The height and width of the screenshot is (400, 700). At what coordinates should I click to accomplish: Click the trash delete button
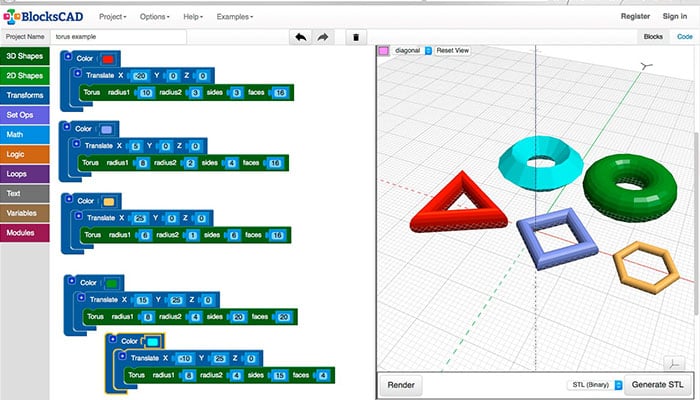[x=356, y=37]
